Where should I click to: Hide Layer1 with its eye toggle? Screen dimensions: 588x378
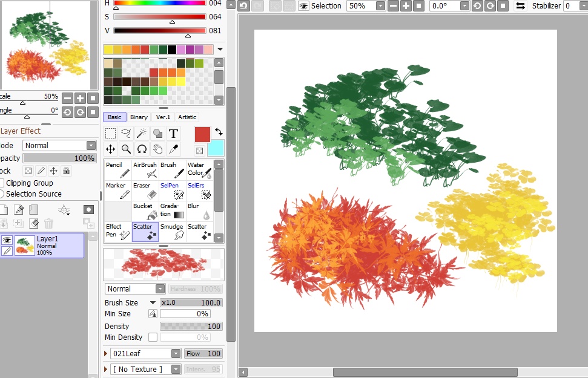(6, 240)
